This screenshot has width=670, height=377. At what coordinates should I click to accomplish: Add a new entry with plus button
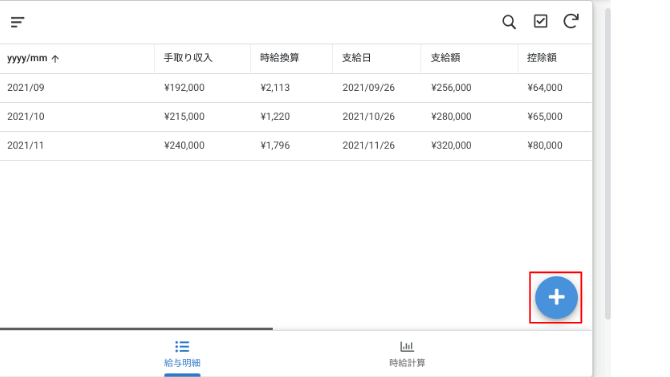[x=556, y=297]
